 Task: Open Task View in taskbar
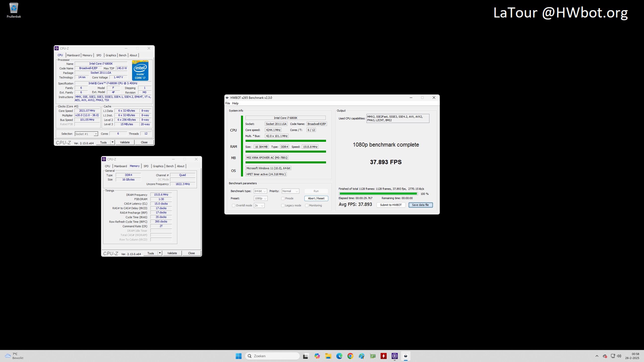(306, 356)
